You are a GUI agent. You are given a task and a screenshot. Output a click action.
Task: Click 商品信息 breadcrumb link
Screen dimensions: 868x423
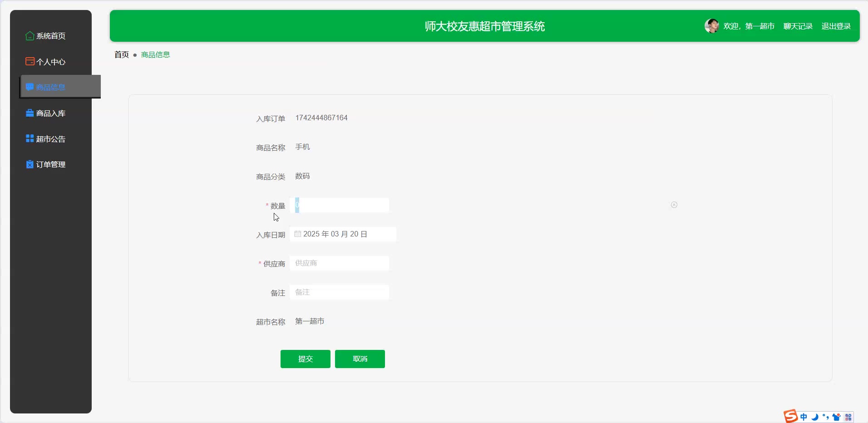(155, 54)
